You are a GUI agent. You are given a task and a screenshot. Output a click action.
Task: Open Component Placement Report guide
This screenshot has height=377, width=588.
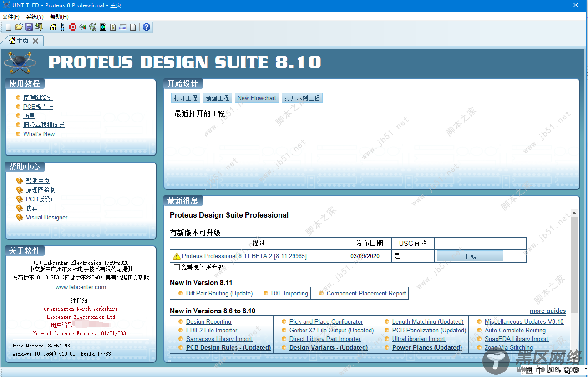click(366, 294)
